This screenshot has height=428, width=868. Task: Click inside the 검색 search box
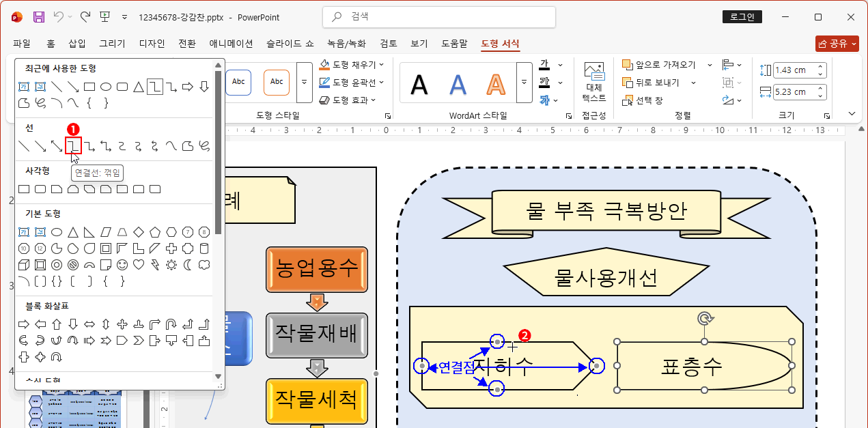point(438,16)
